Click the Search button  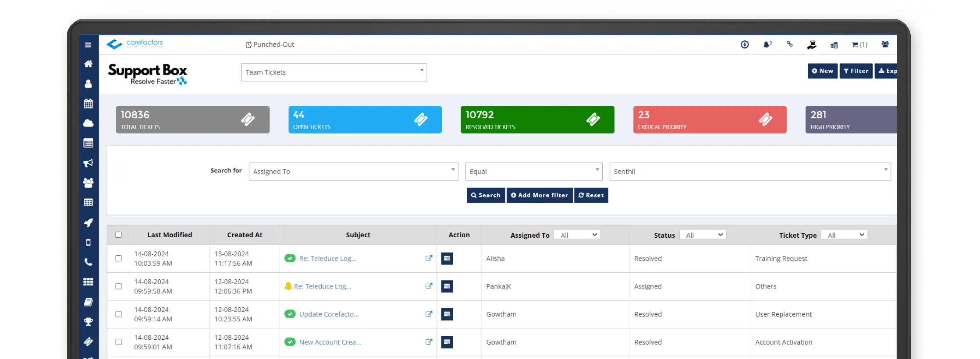tap(486, 195)
